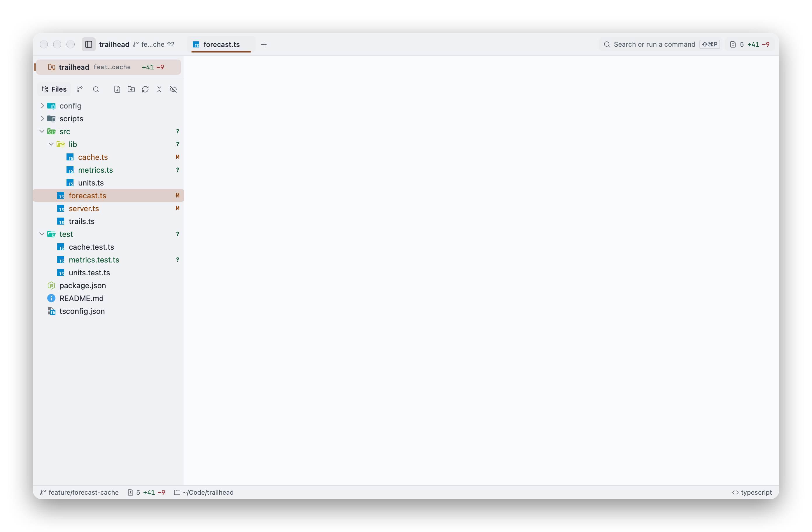Click the README.md info icon
The image size is (812, 532).
click(x=51, y=298)
